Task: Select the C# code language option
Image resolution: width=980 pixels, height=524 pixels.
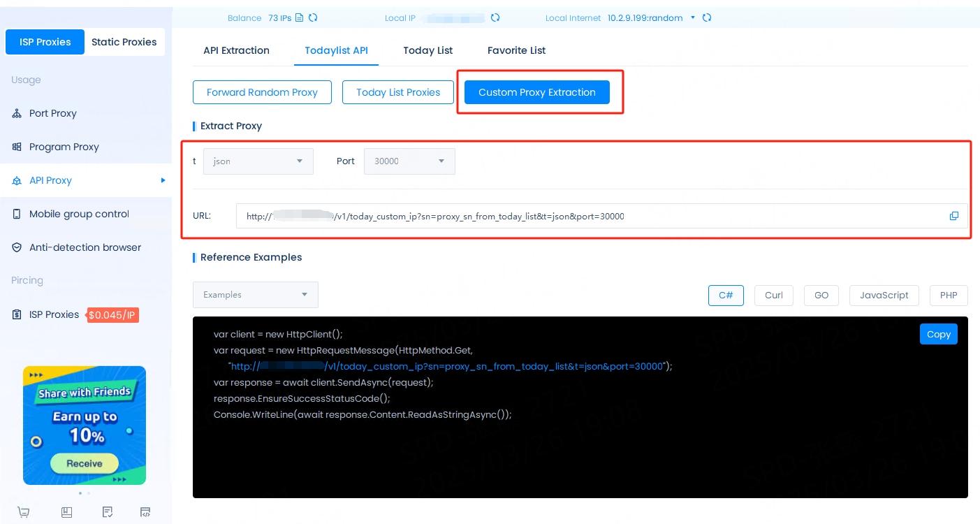Action: point(726,295)
